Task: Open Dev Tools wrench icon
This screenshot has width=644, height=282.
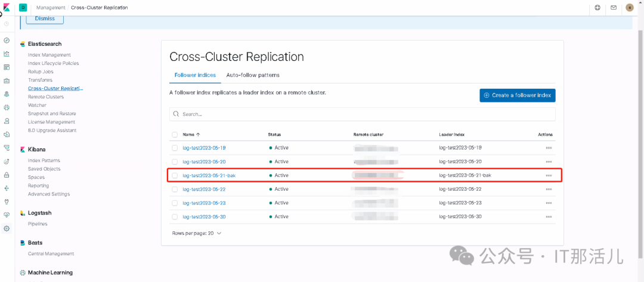Action: coord(7,202)
